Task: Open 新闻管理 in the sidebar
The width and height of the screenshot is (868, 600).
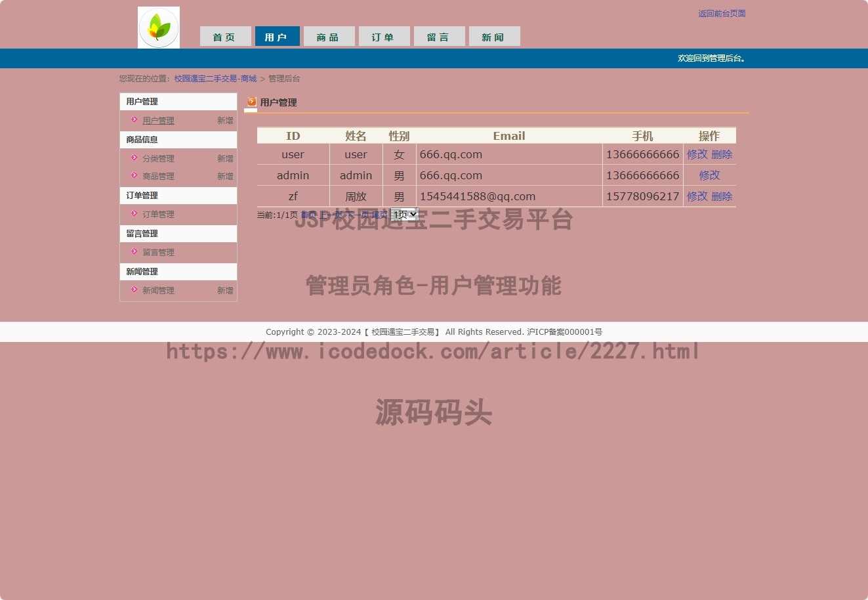Action: (158, 291)
